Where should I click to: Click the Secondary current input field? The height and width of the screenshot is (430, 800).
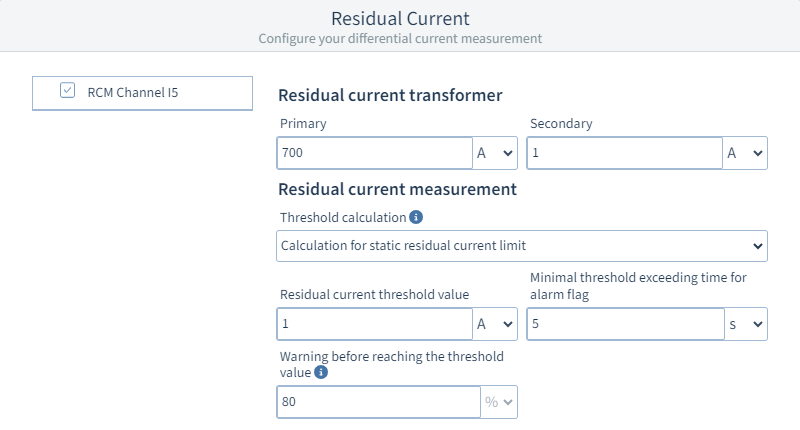[625, 153]
